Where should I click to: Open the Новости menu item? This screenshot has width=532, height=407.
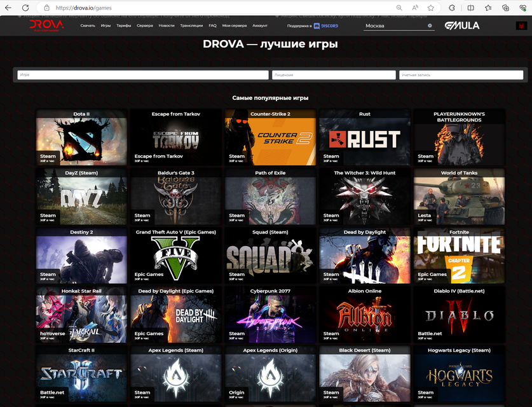tap(167, 26)
